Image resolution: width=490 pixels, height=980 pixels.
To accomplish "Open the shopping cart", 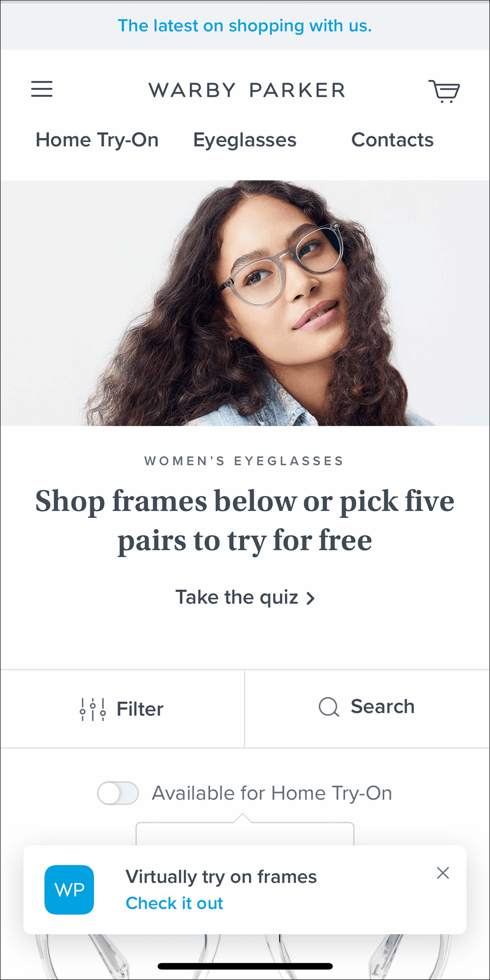I will click(444, 91).
